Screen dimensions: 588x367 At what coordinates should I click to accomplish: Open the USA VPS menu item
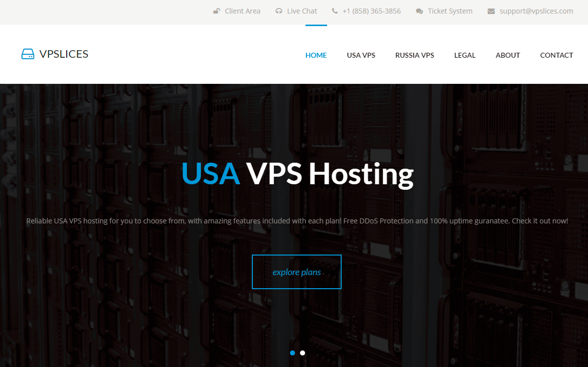(x=361, y=55)
